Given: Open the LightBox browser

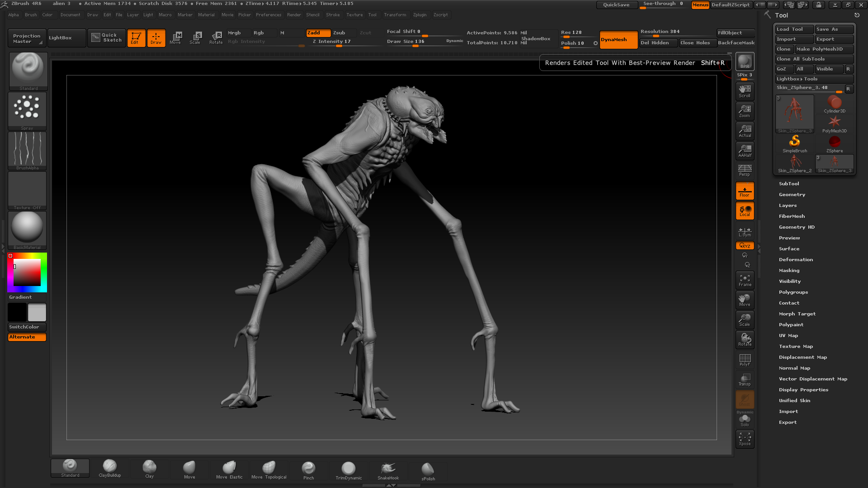Looking at the screenshot, I should (x=66, y=38).
